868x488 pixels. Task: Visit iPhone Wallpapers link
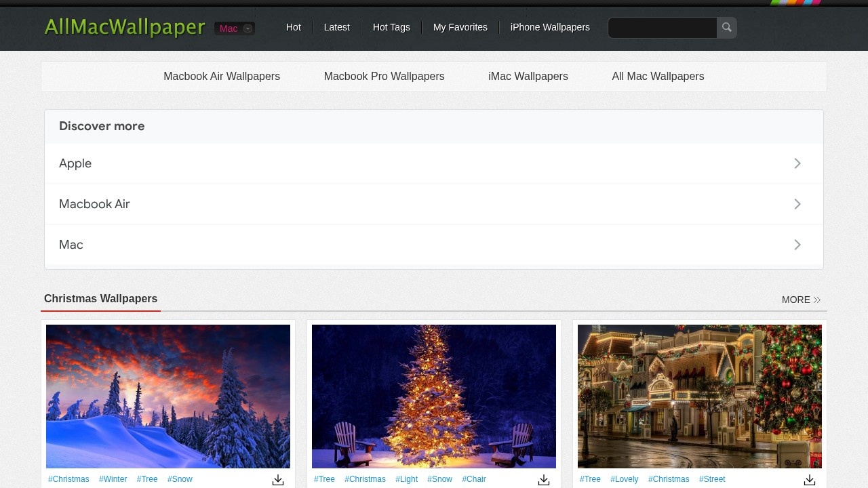[x=550, y=27]
